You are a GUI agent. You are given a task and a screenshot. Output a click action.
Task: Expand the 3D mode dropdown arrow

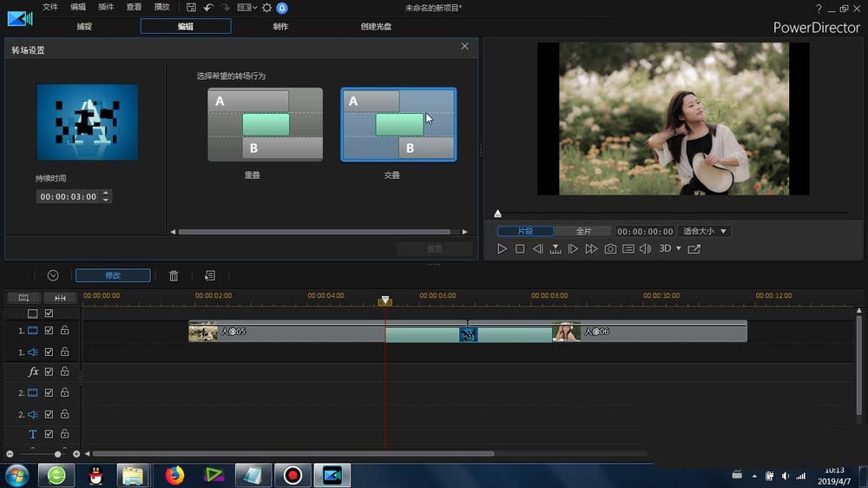tap(679, 249)
